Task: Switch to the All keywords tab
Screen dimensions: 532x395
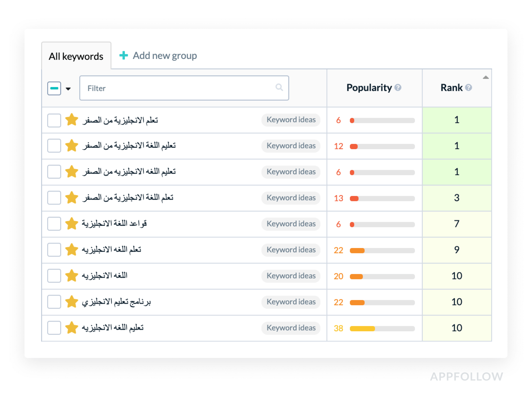Action: pos(76,56)
